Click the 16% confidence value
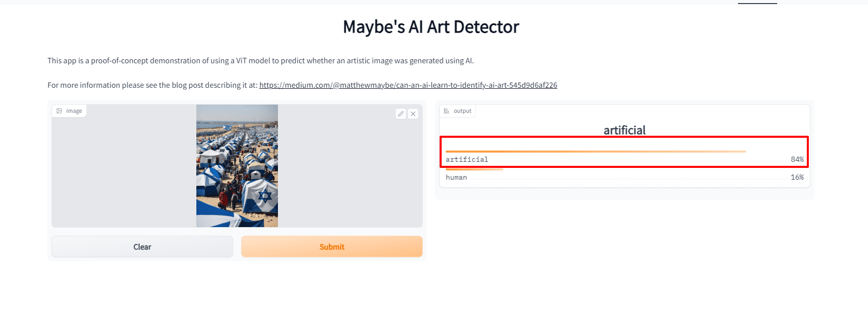 point(797,178)
